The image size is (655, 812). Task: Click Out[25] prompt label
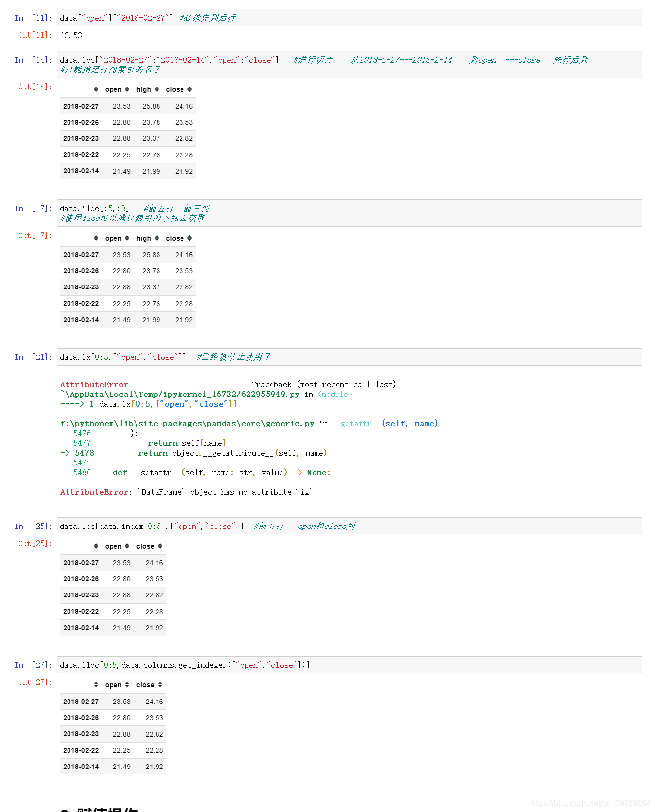(35, 543)
